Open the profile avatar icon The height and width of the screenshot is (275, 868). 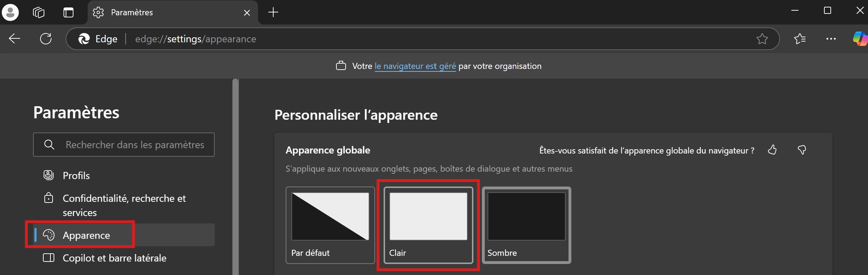[x=10, y=12]
